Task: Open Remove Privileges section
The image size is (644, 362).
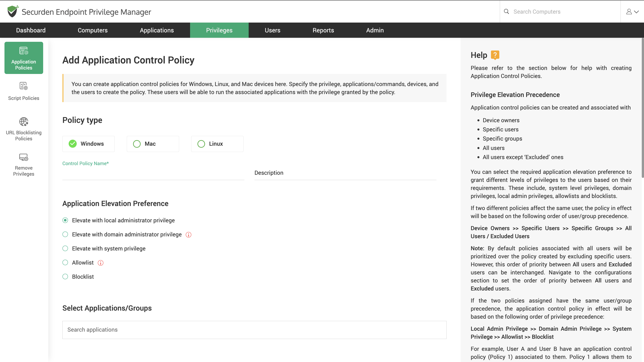Action: [24, 165]
